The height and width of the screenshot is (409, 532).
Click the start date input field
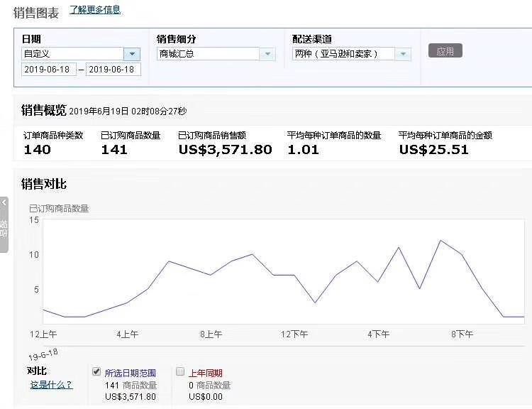[x=48, y=69]
